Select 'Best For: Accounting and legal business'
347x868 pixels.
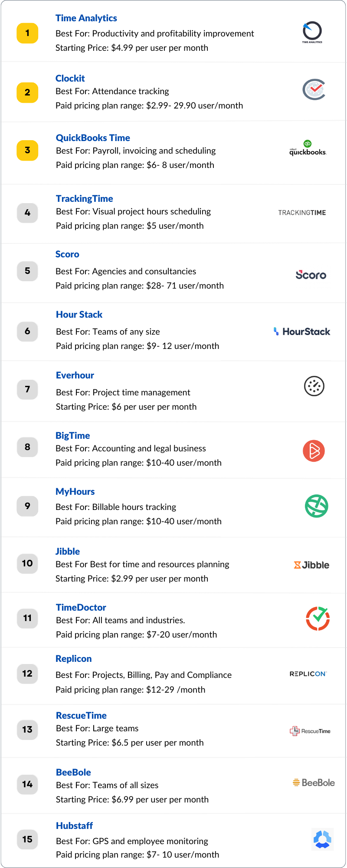131,449
